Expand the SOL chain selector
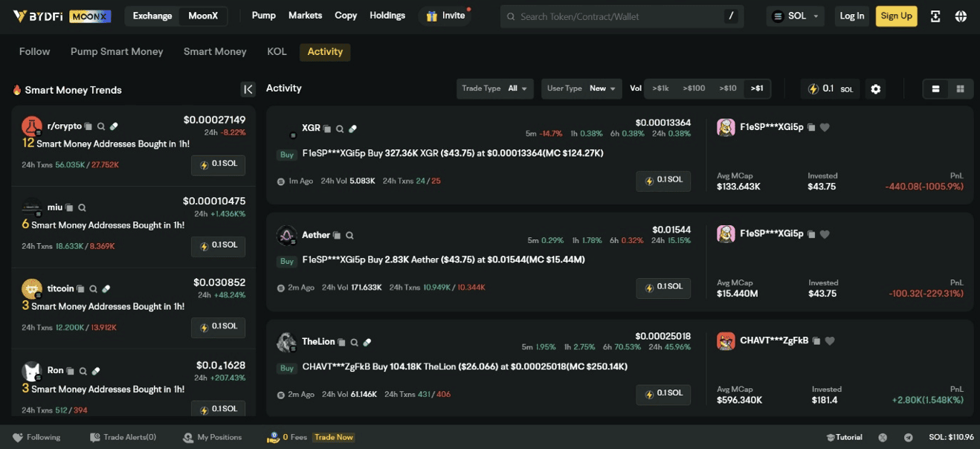980x449 pixels. [x=795, y=16]
